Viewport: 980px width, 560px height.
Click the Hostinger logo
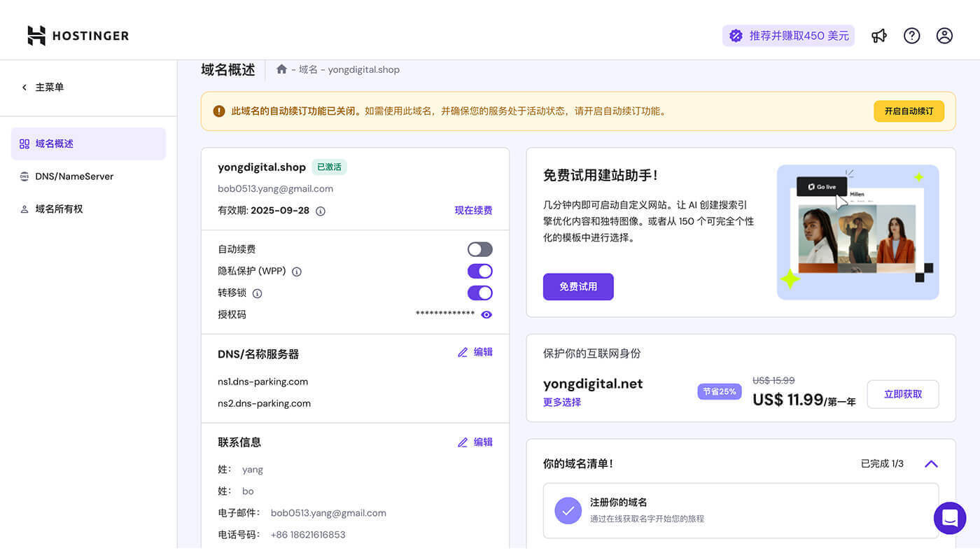[78, 36]
